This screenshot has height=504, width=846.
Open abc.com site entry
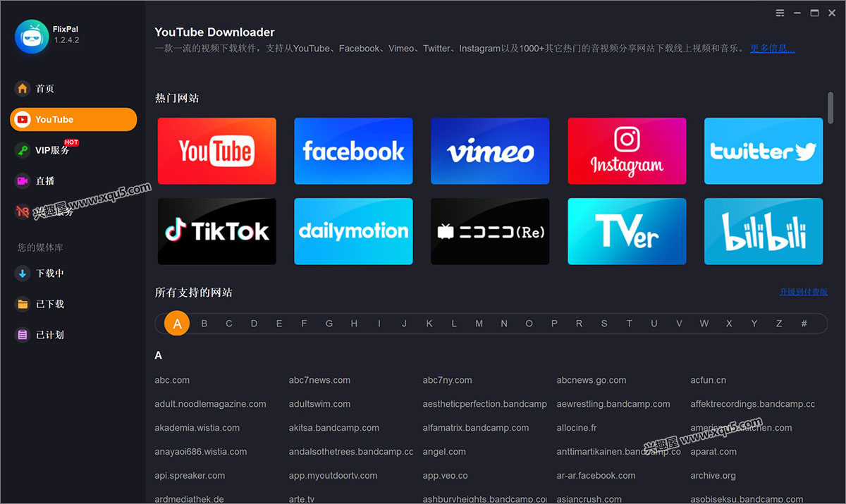point(172,380)
